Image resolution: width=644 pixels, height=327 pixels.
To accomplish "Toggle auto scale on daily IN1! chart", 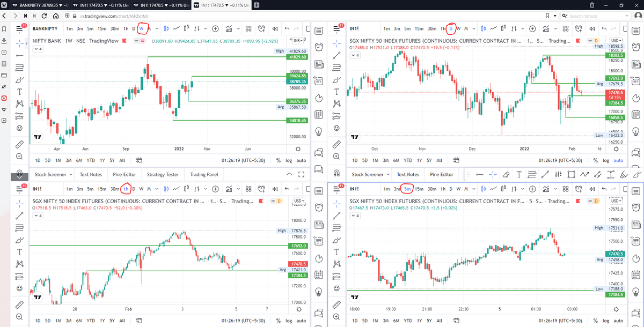I will [x=619, y=160].
